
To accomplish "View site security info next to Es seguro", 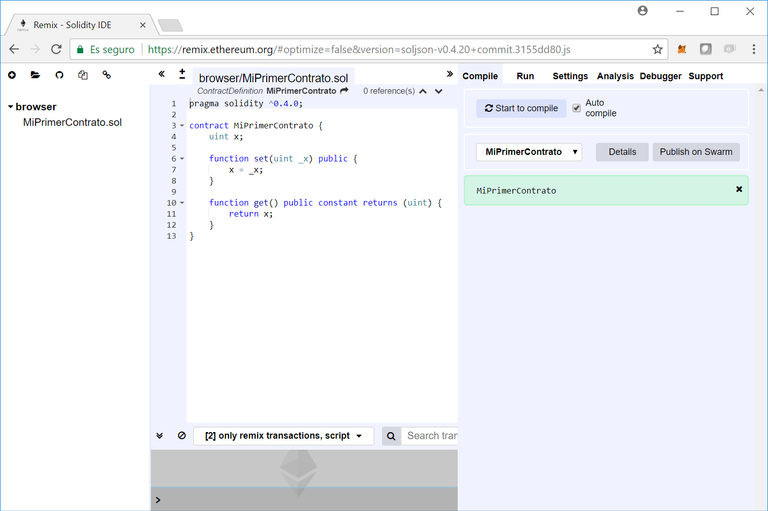I will click(80, 49).
